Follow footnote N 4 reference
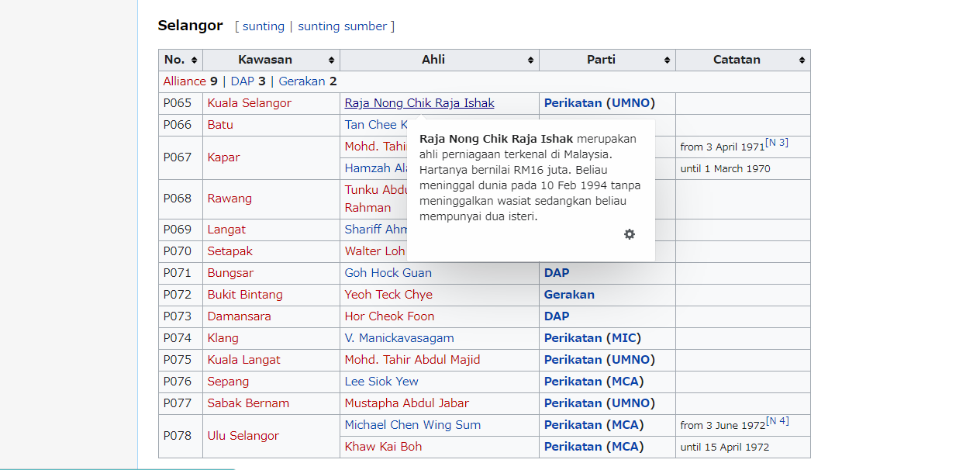 [778, 421]
